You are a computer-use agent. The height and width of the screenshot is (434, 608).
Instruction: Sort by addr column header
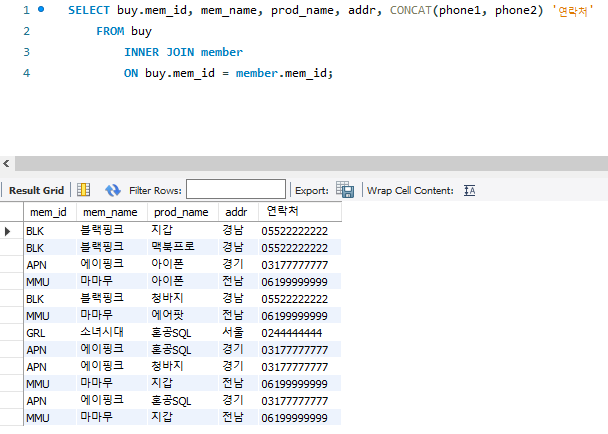[x=238, y=212]
